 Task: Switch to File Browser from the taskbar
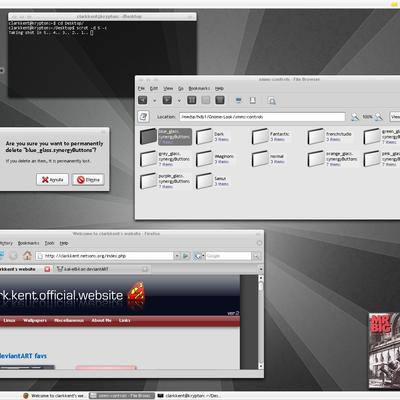(122, 396)
